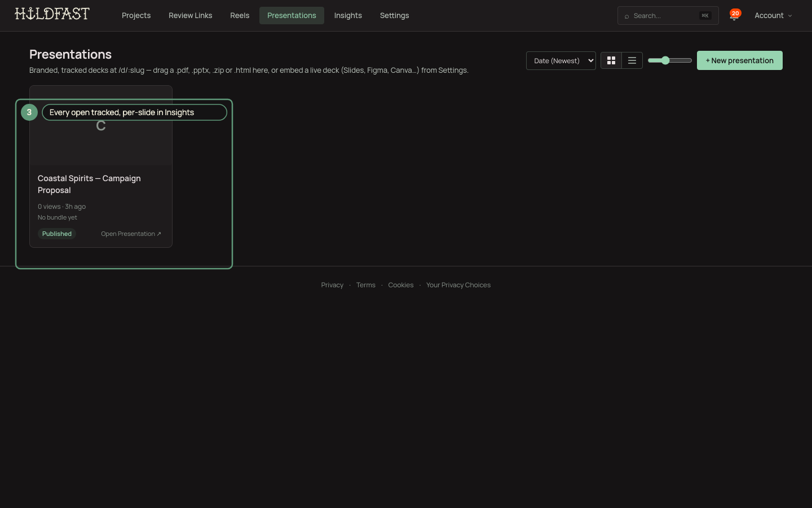The width and height of the screenshot is (812, 508).
Task: Click the Published status badge
Action: coord(57,234)
